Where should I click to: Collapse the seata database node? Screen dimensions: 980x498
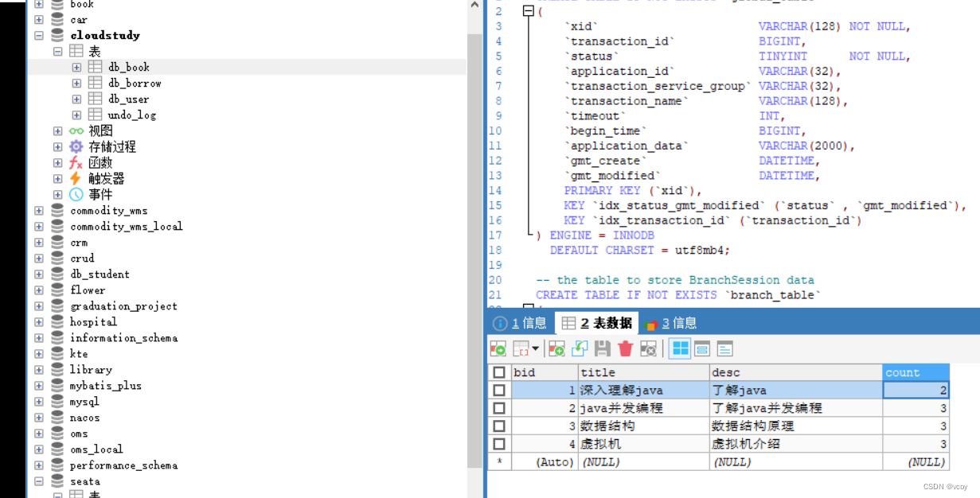[x=39, y=480]
